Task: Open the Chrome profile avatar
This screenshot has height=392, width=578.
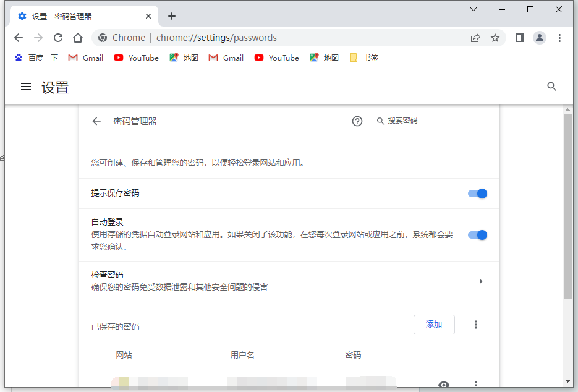Action: tap(540, 38)
